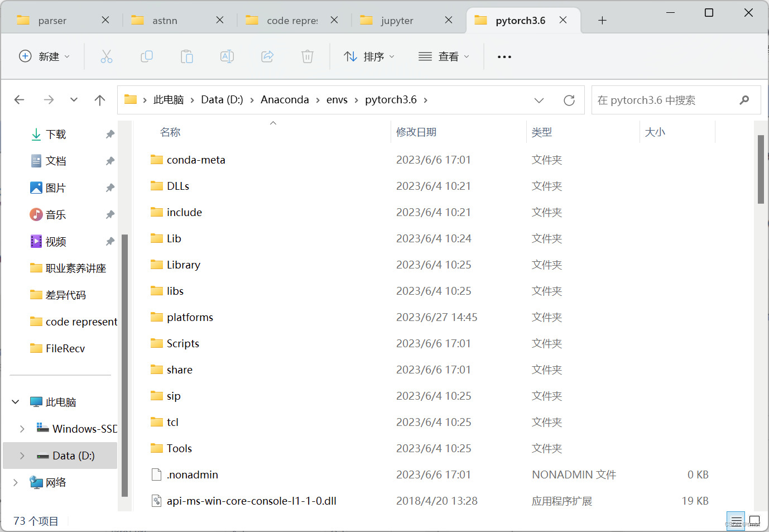
Task: Click the navigation pane scrollbar
Action: click(124, 366)
